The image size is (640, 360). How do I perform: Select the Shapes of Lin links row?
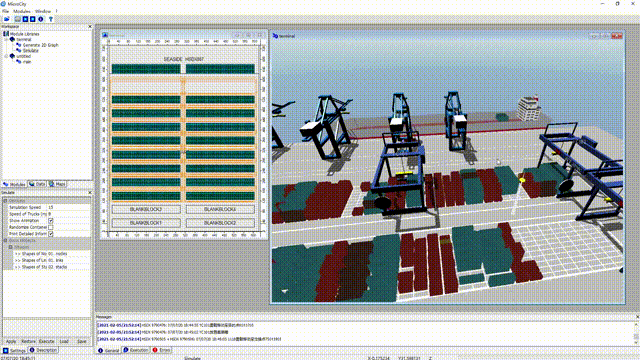click(51, 260)
